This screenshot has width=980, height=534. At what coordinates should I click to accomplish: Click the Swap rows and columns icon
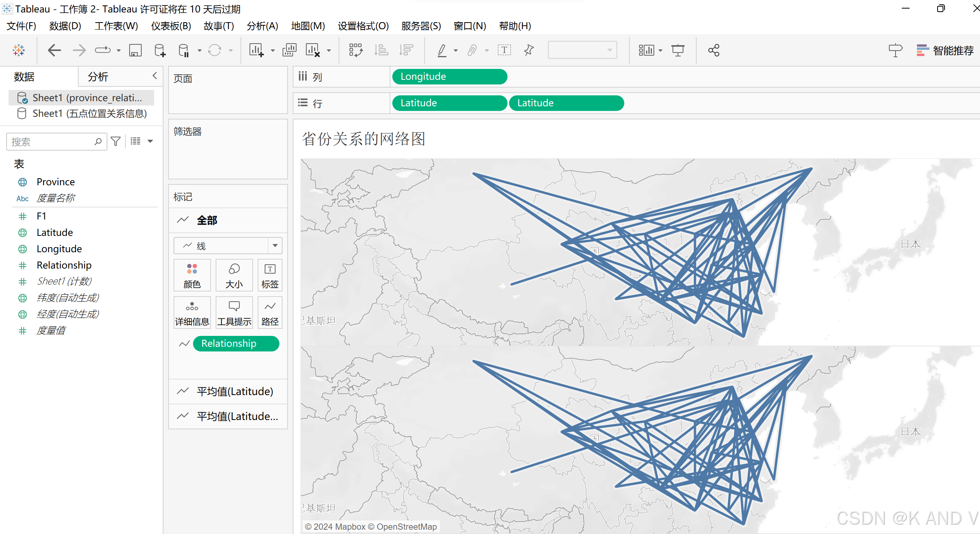pos(355,50)
